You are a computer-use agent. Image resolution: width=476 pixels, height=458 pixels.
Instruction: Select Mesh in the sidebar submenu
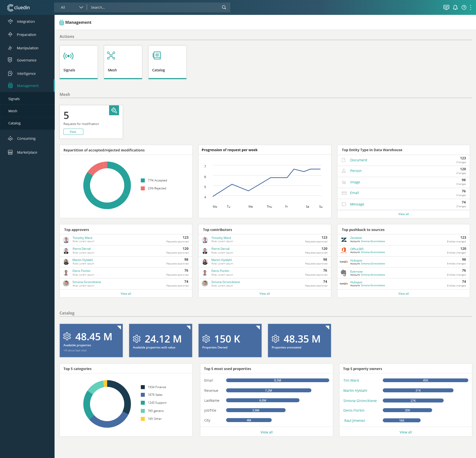27,111
